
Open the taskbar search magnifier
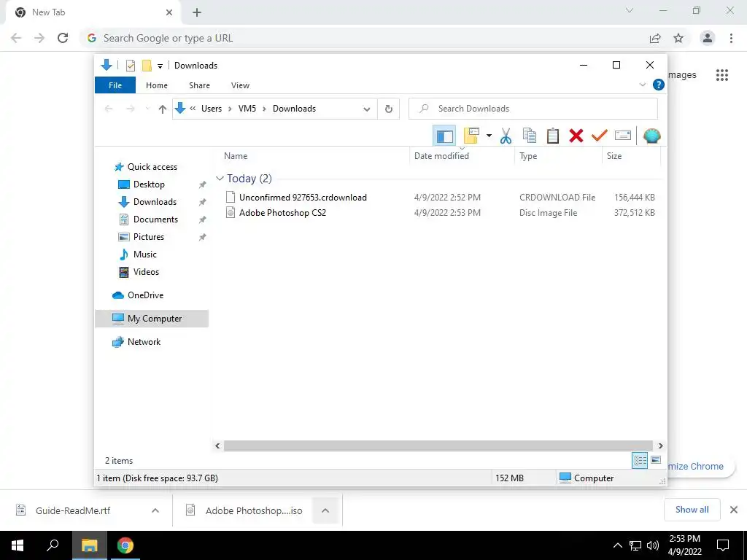click(x=53, y=545)
